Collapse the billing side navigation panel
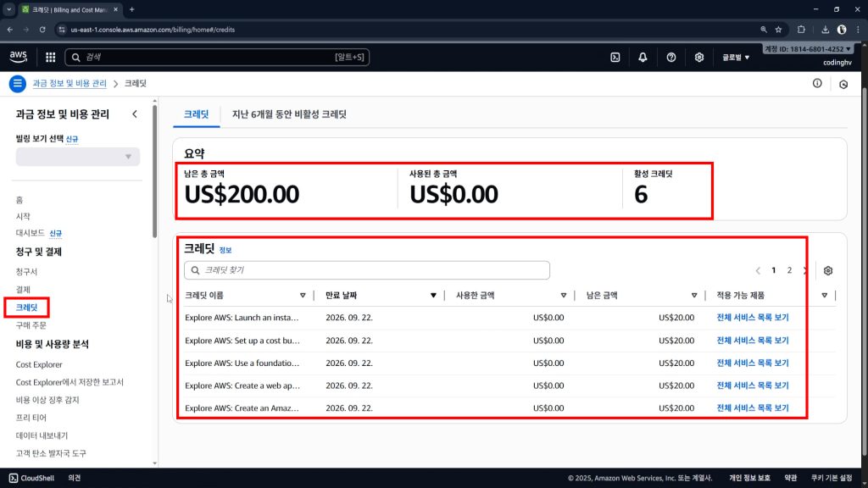This screenshot has height=488, width=868. (135, 114)
